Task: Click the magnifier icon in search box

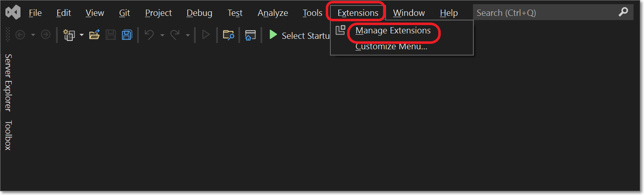Action: tap(623, 13)
